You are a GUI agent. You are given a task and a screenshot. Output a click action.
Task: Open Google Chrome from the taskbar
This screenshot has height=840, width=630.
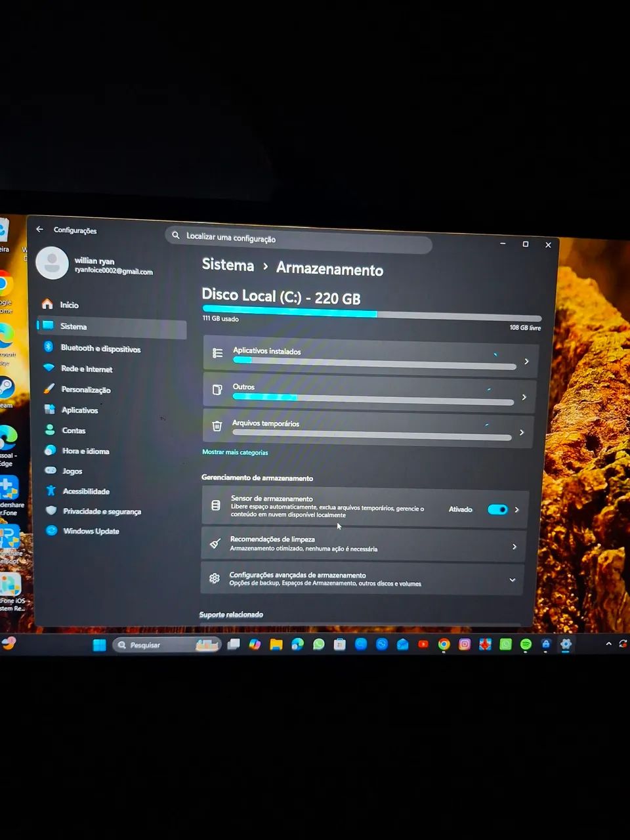444,644
